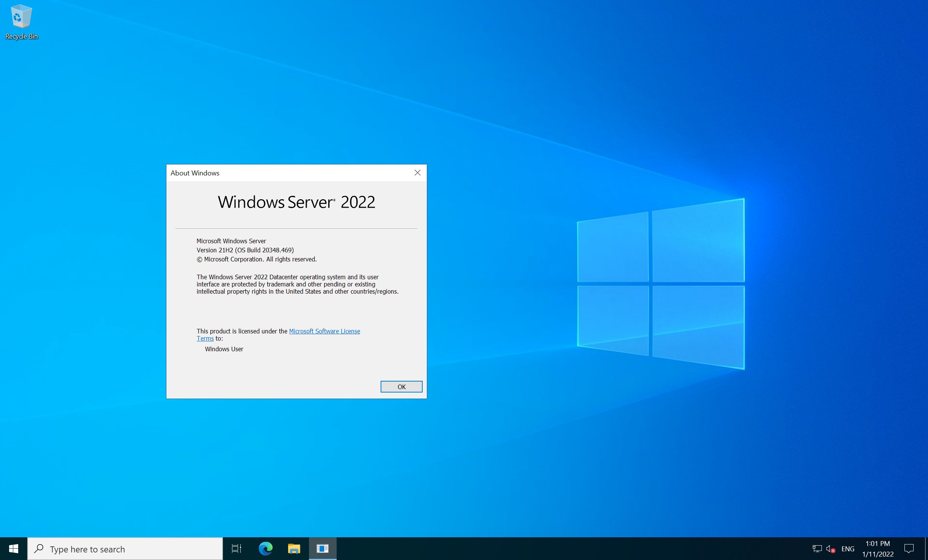Viewport: 928px width, 560px height.
Task: Click the ENG language indicator
Action: pyautogui.click(x=848, y=549)
